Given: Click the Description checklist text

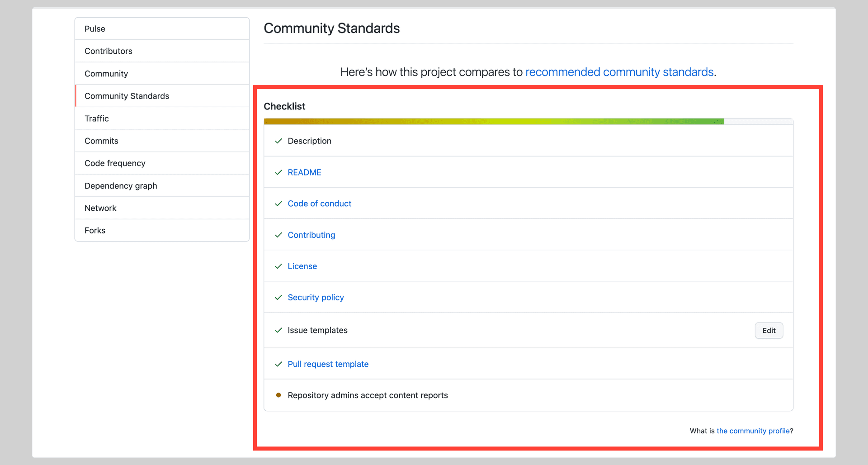Looking at the screenshot, I should point(309,141).
